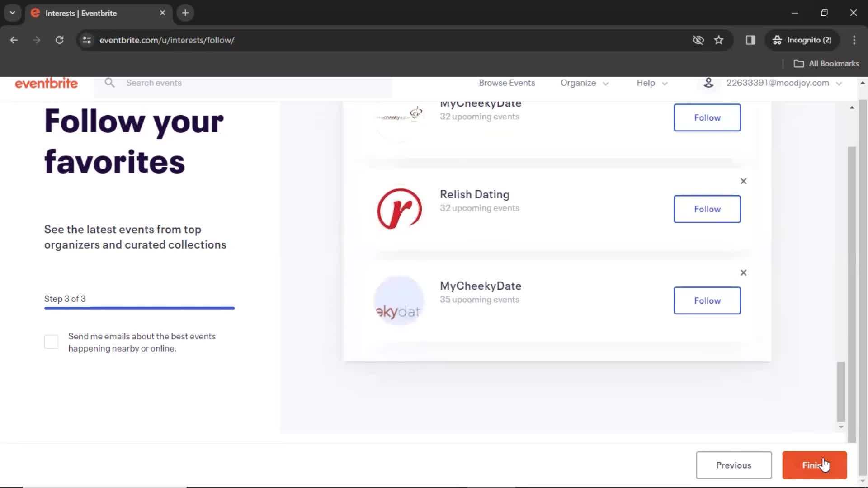Enable emails about best events checkbox

point(51,342)
